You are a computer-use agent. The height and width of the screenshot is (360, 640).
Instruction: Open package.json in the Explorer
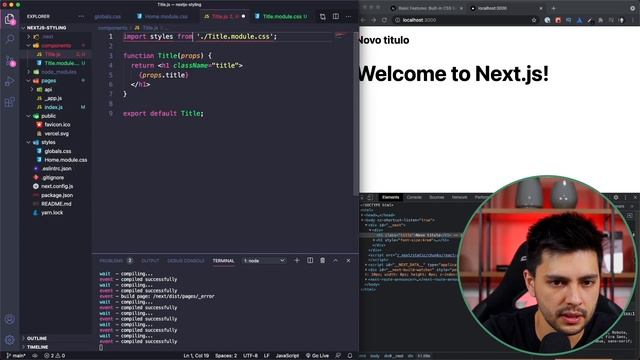pos(57,195)
